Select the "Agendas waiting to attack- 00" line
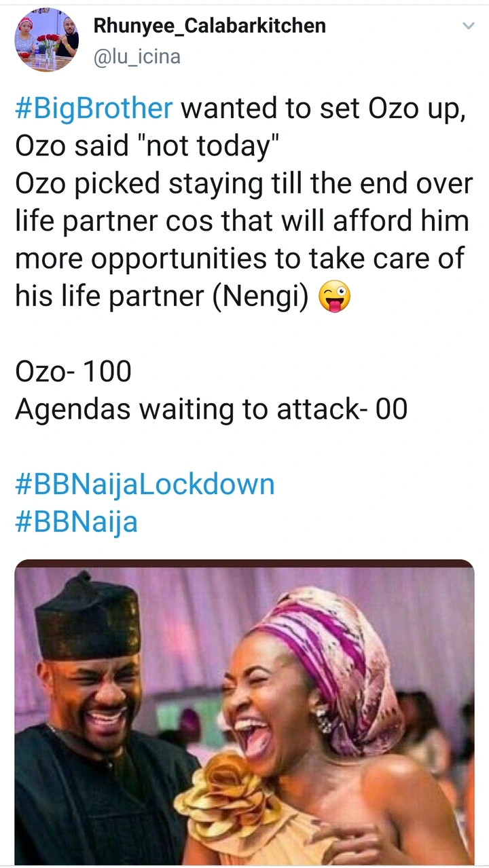The image size is (489, 868). tap(211, 409)
